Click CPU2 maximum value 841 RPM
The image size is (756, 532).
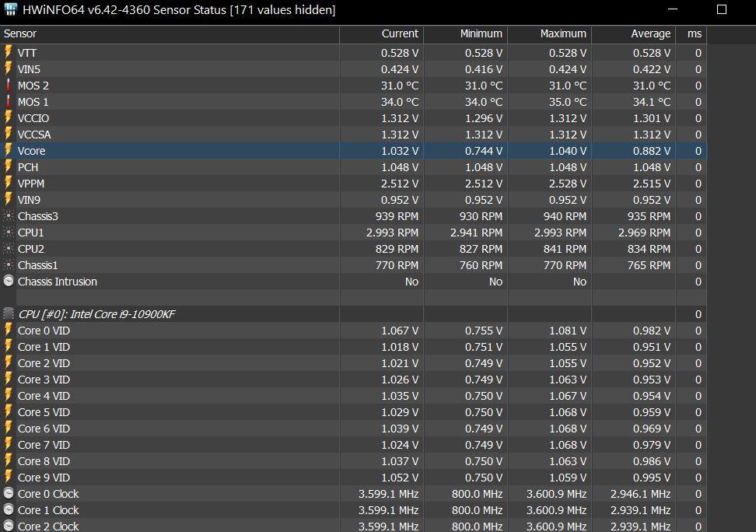click(x=565, y=249)
